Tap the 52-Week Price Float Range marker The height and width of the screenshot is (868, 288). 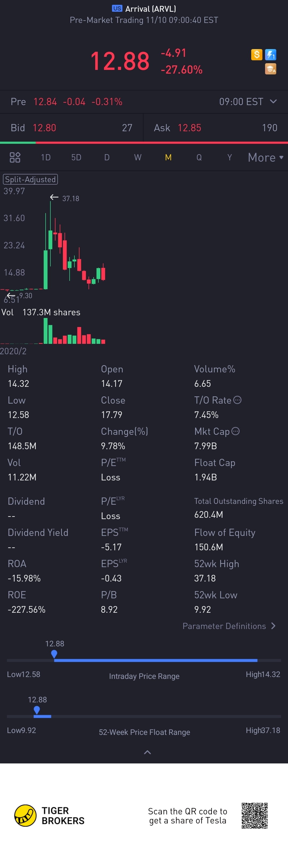pos(37,710)
